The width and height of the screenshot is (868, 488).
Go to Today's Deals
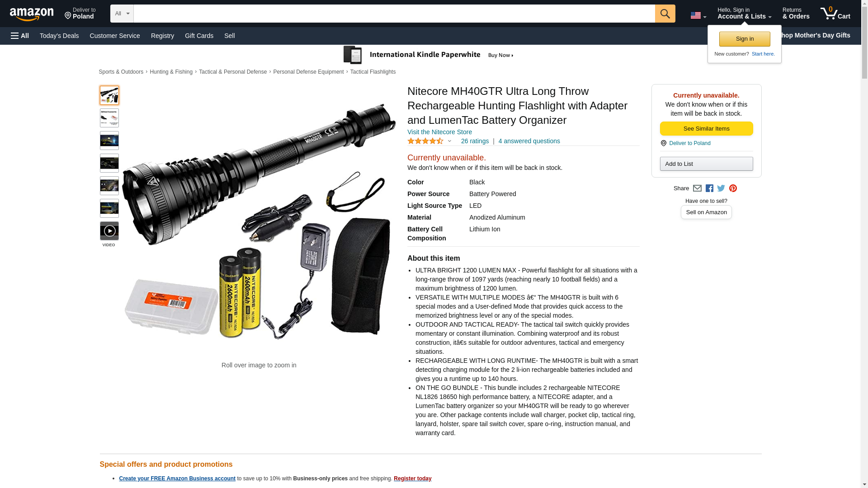59,36
